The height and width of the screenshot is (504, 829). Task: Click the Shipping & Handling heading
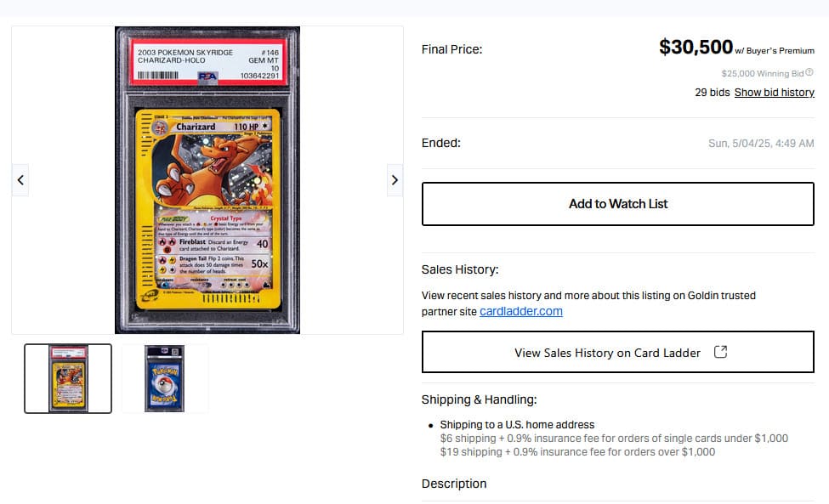pos(479,399)
